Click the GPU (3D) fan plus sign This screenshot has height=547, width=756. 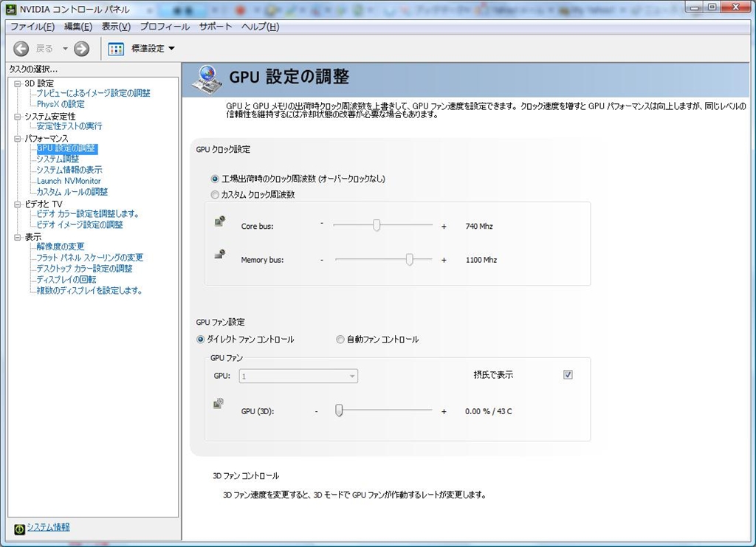(444, 411)
